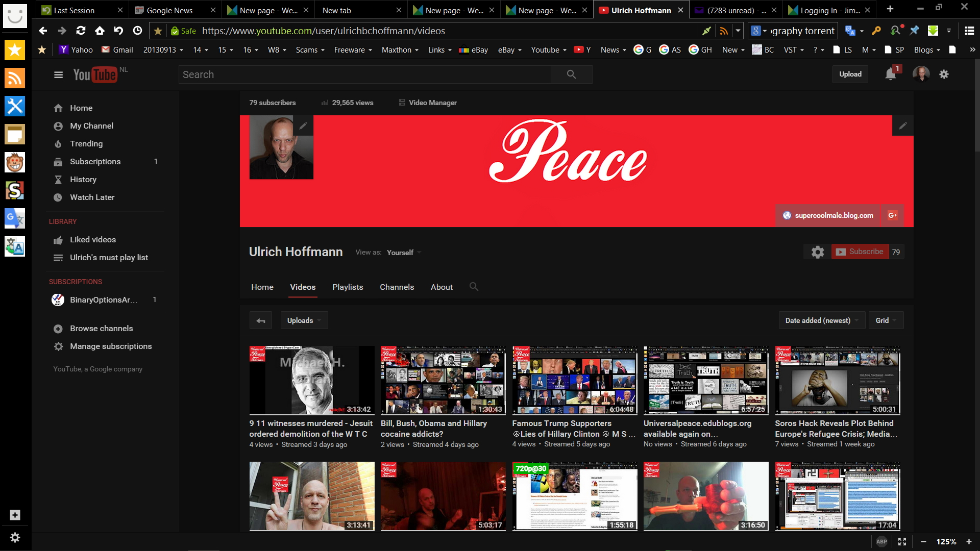Switch to the Playlists tab
The height and width of the screenshot is (551, 980).
tap(348, 287)
